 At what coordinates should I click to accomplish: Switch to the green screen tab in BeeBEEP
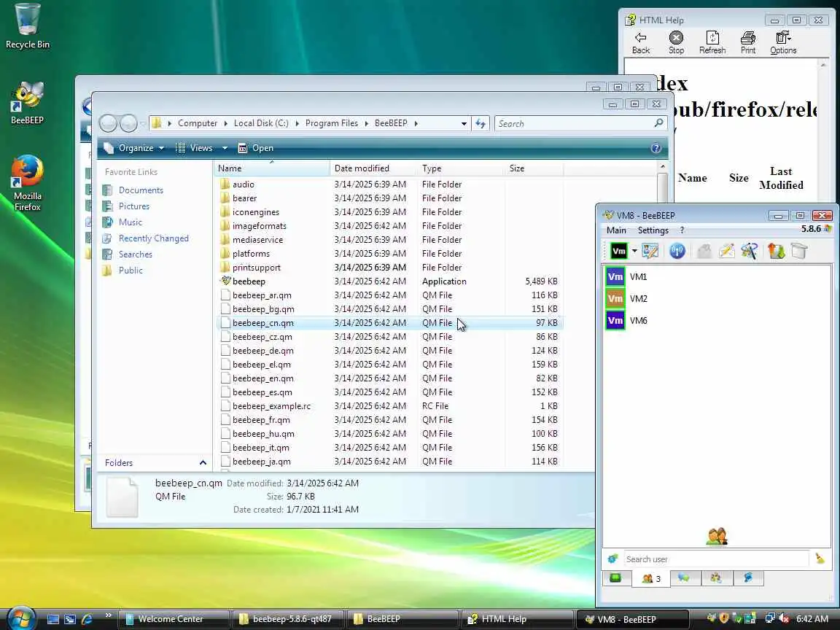click(615, 578)
